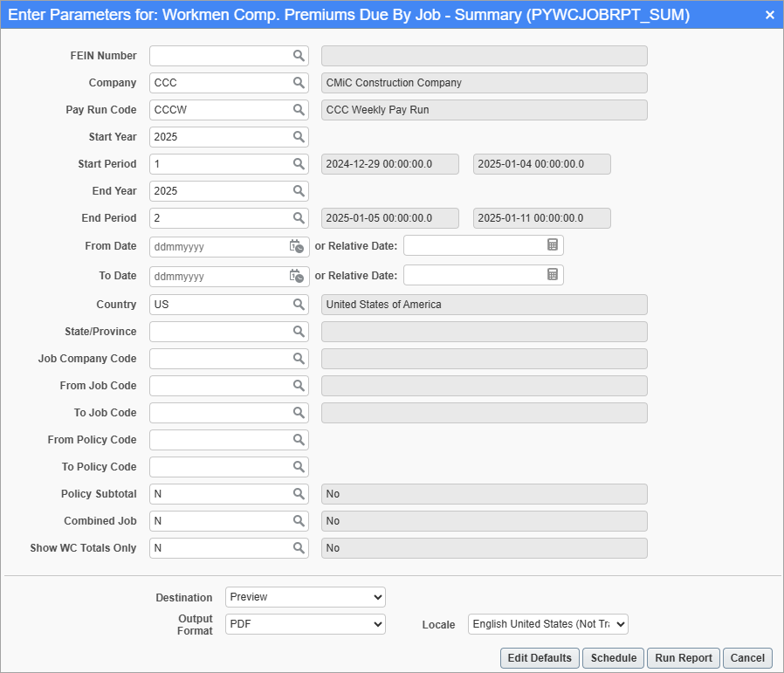The width and height of the screenshot is (784, 673).
Task: Open the Policy Subtotal search icon
Action: point(299,494)
